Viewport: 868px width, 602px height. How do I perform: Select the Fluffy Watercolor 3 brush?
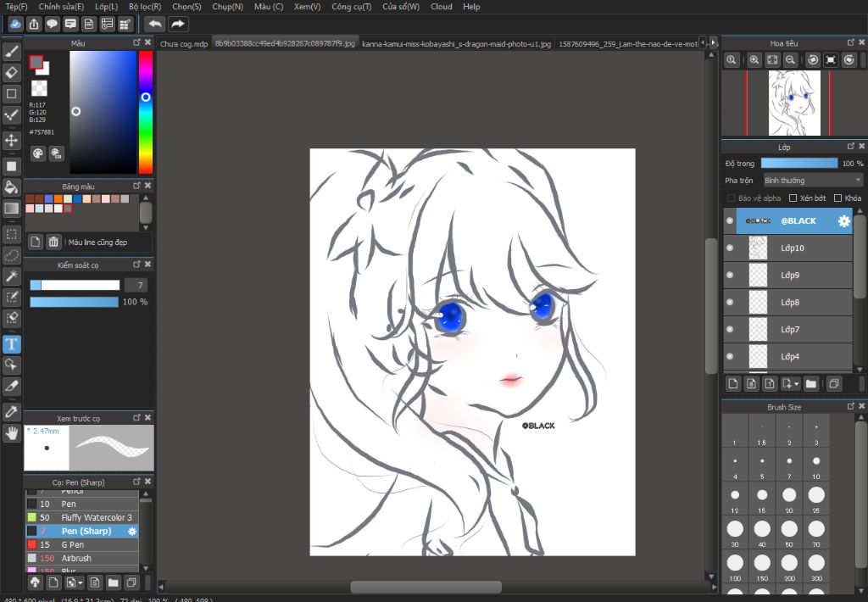(82, 517)
